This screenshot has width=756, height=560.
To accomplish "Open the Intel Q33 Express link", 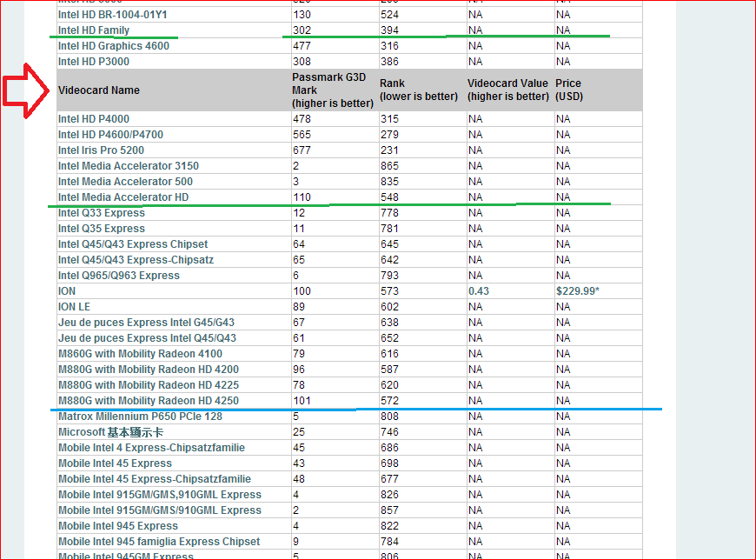I will click(102, 213).
